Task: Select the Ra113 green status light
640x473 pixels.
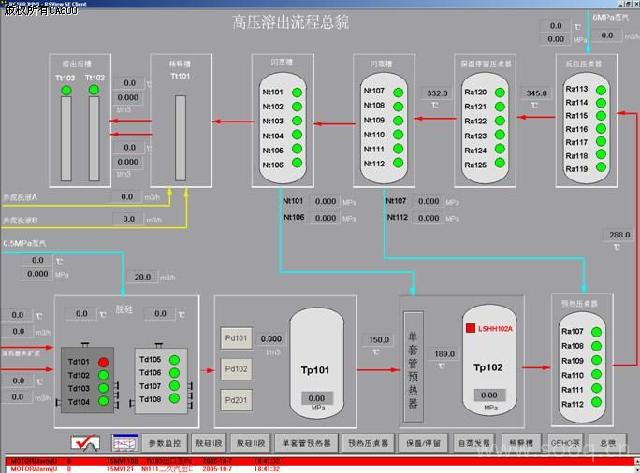Action: coord(601,90)
